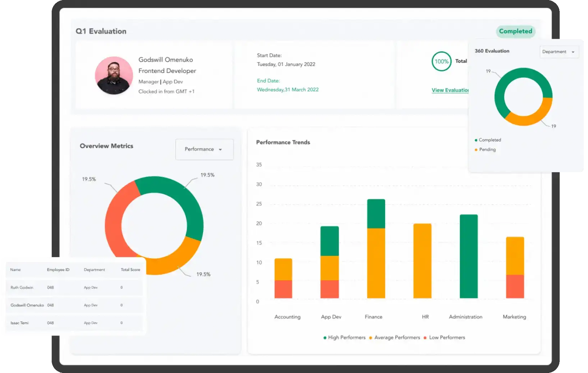Open the Performance dropdown in Overview Metrics
588x373 pixels.
pyautogui.click(x=204, y=149)
